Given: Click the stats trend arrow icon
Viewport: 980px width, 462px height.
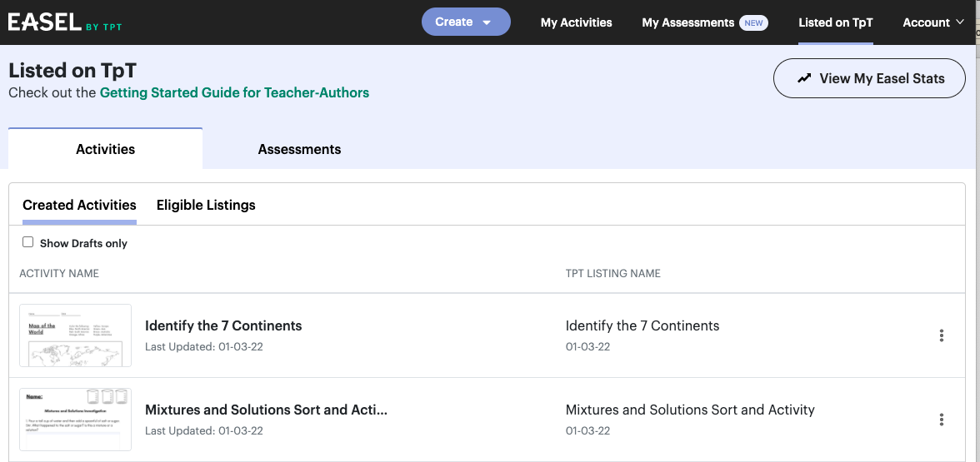Looking at the screenshot, I should 804,78.
